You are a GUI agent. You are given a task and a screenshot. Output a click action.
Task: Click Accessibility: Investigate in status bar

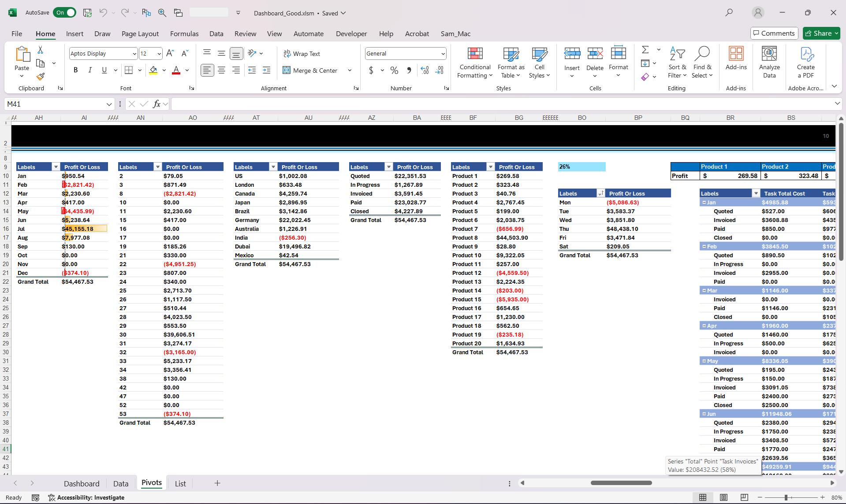(86, 497)
